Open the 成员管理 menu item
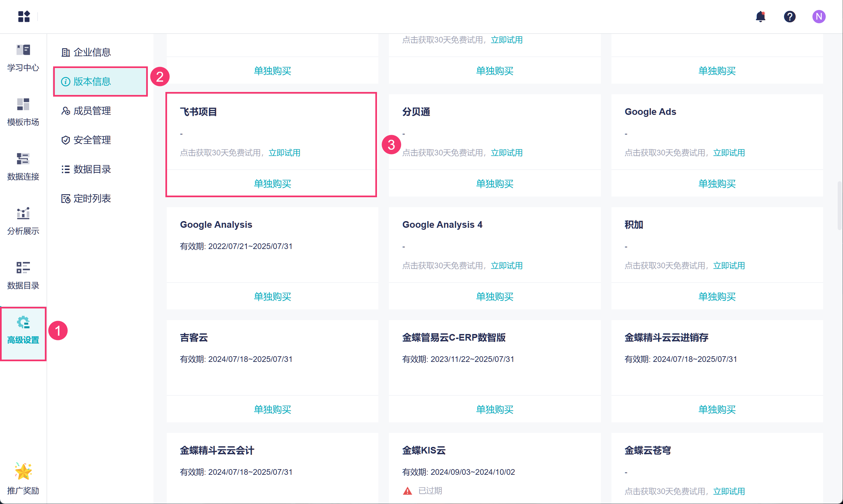The width and height of the screenshot is (843, 504). [x=92, y=111]
